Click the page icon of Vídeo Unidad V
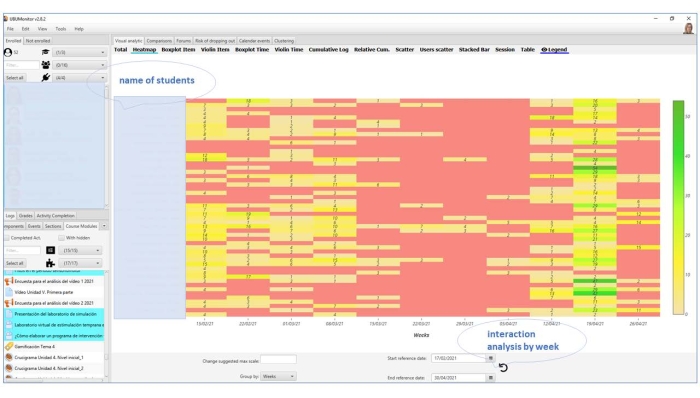700x398 pixels. click(8, 292)
